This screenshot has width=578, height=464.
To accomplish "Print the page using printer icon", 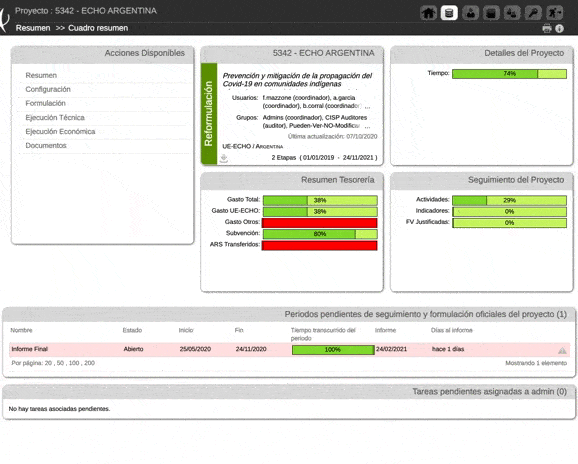I will [x=547, y=28].
